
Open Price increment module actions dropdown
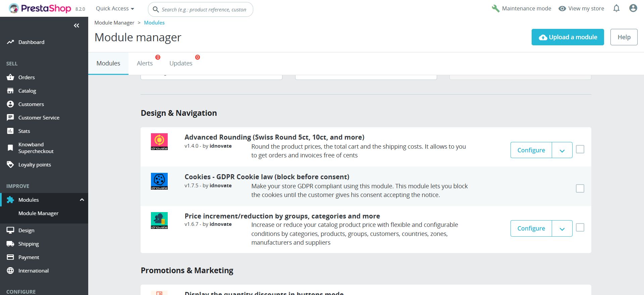click(562, 229)
